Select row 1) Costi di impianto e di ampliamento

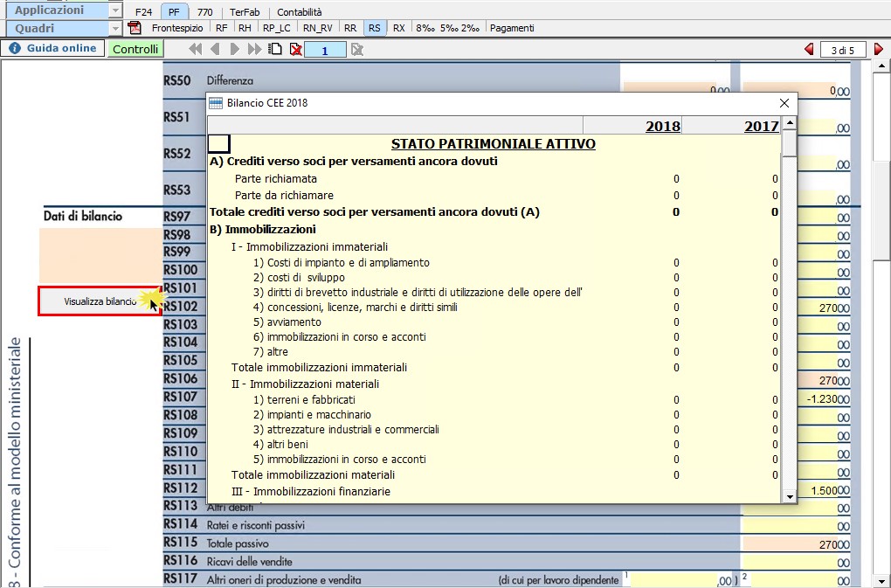494,262
